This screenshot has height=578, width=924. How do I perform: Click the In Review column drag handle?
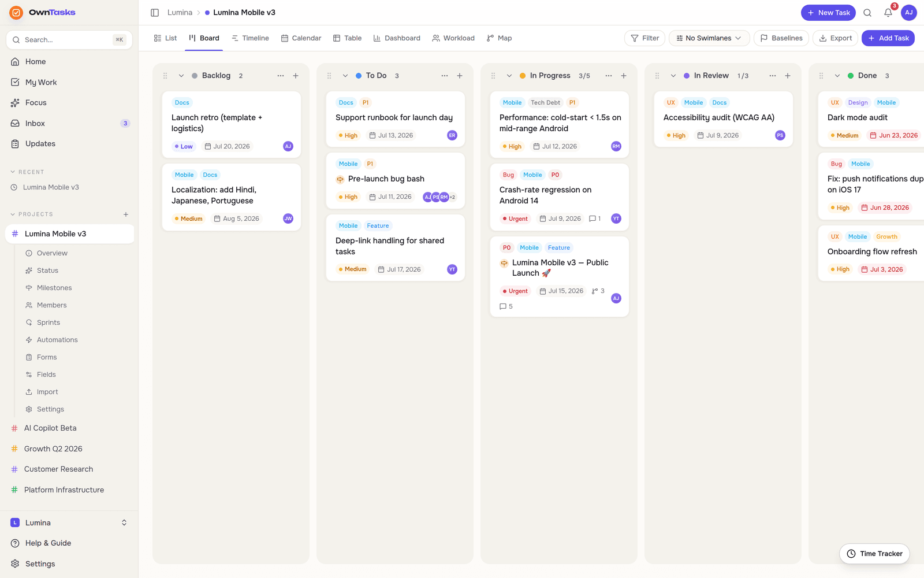tap(657, 76)
